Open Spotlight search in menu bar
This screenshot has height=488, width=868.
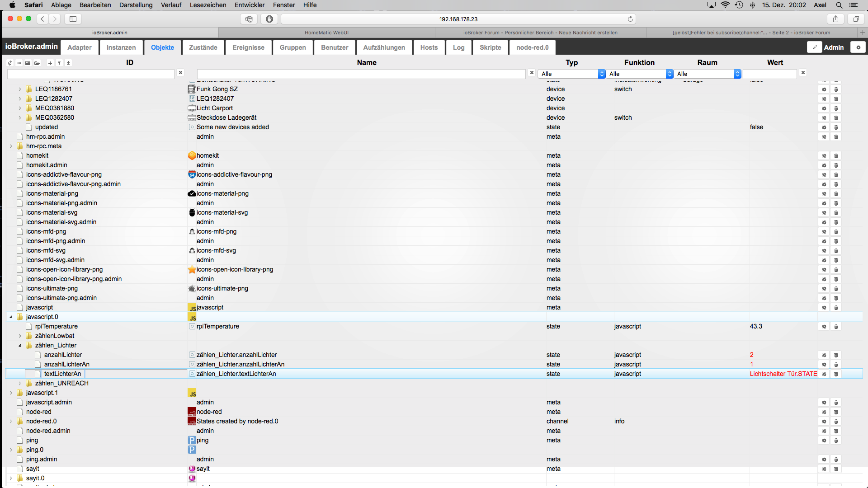pyautogui.click(x=839, y=5)
